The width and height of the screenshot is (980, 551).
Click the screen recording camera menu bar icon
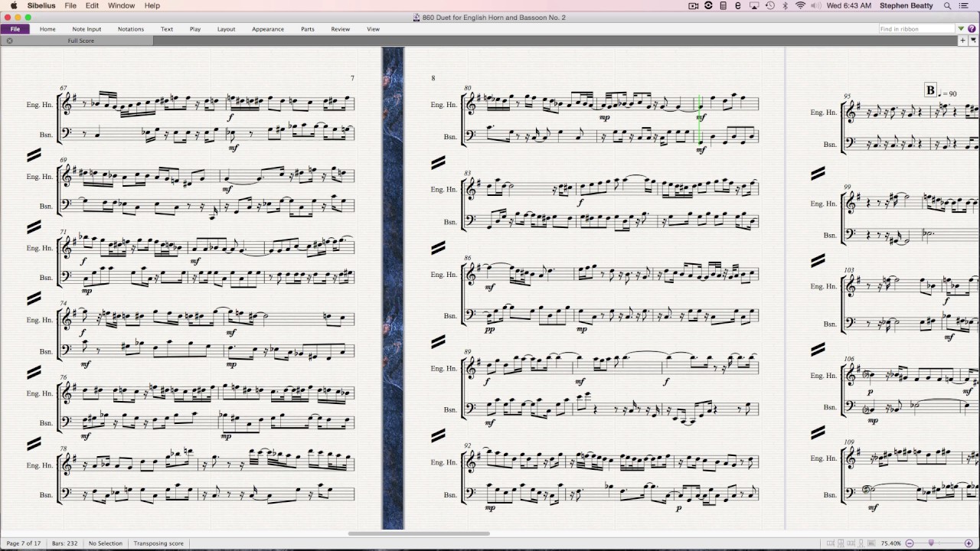[694, 5]
